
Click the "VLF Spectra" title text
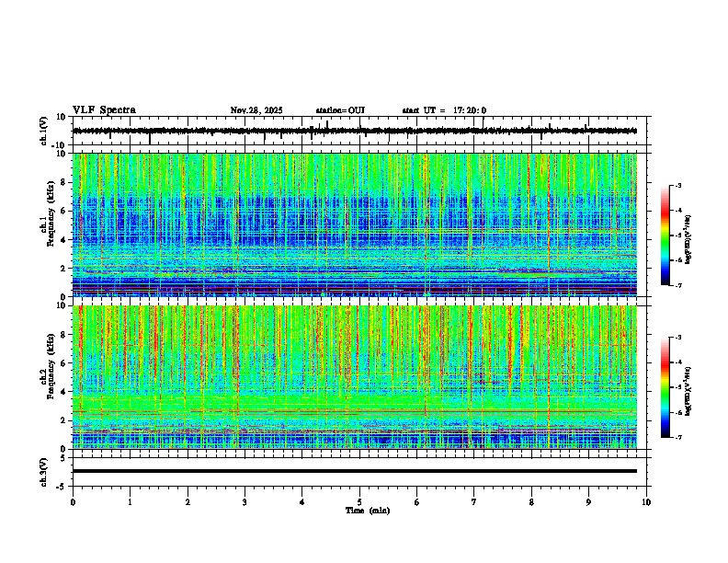click(x=104, y=110)
